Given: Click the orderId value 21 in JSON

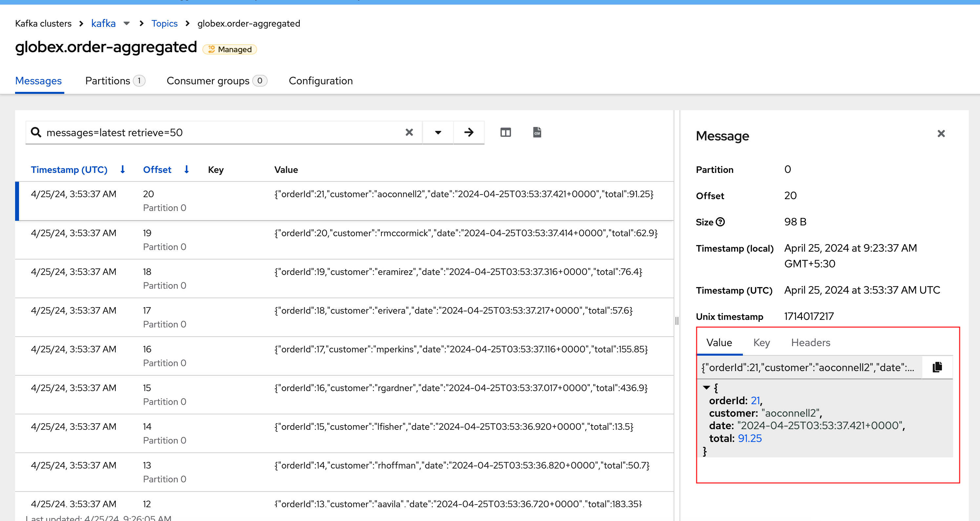Looking at the screenshot, I should [755, 400].
